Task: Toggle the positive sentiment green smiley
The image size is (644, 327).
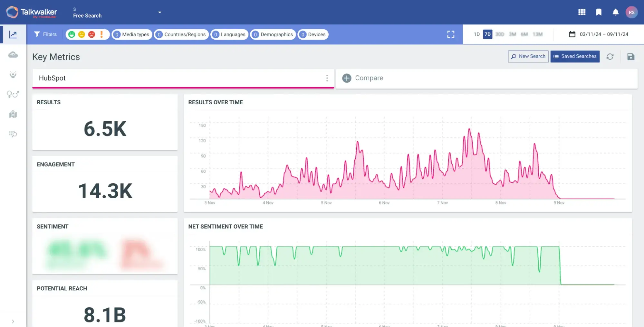Action: coord(72,34)
